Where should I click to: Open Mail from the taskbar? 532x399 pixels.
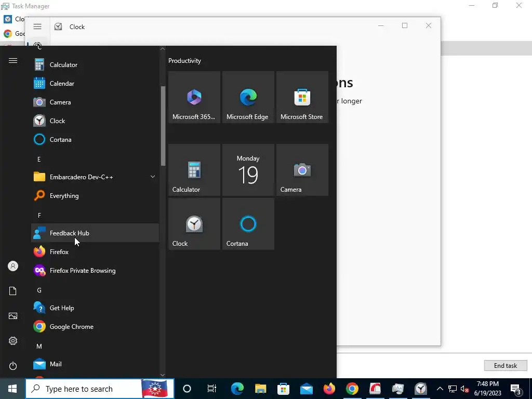(x=307, y=389)
